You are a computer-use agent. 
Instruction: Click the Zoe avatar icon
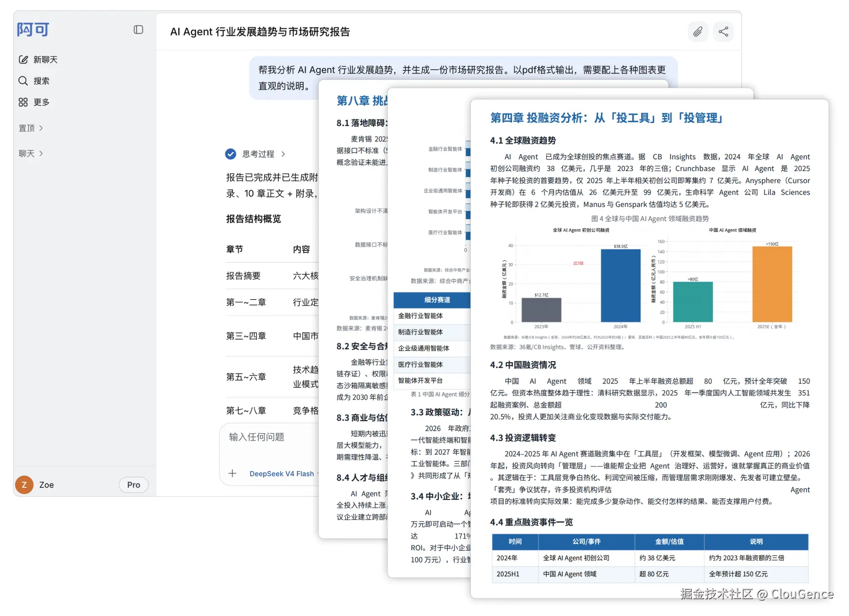pyautogui.click(x=24, y=485)
